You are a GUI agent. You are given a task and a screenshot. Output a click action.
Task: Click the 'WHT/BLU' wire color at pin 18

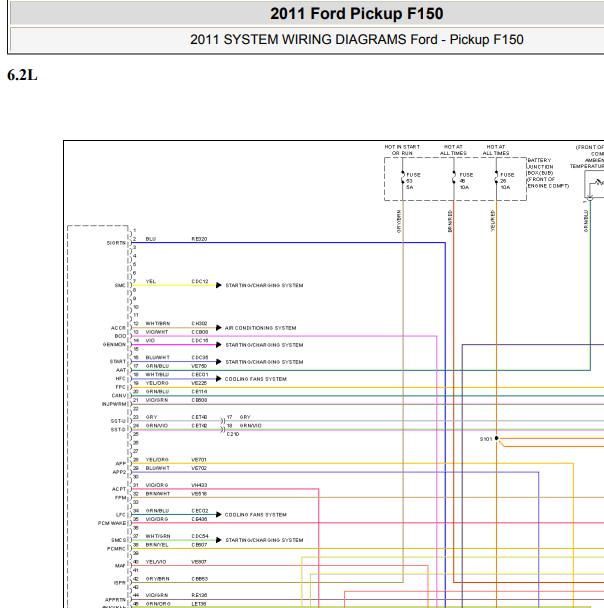point(157,375)
